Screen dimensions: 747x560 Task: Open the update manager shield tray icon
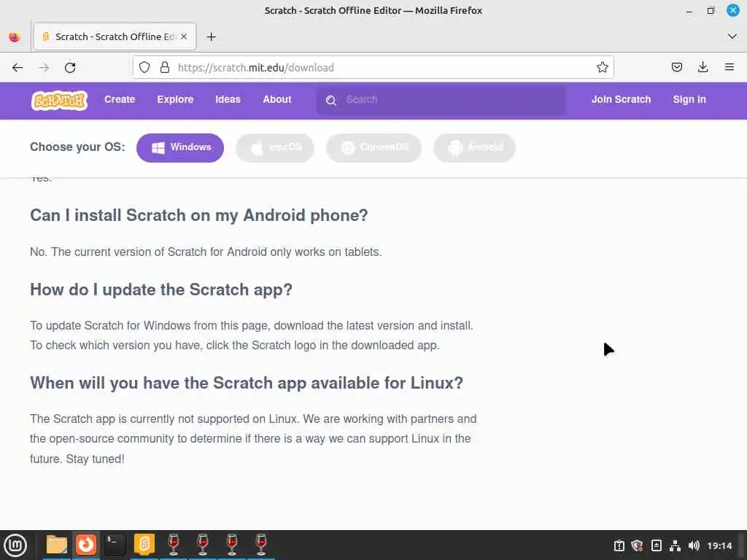(637, 545)
